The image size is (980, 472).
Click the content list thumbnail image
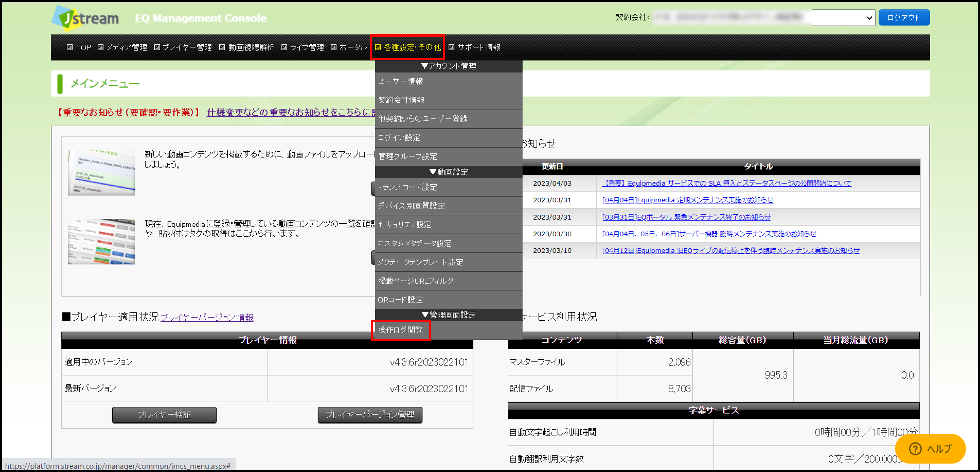coord(101,242)
